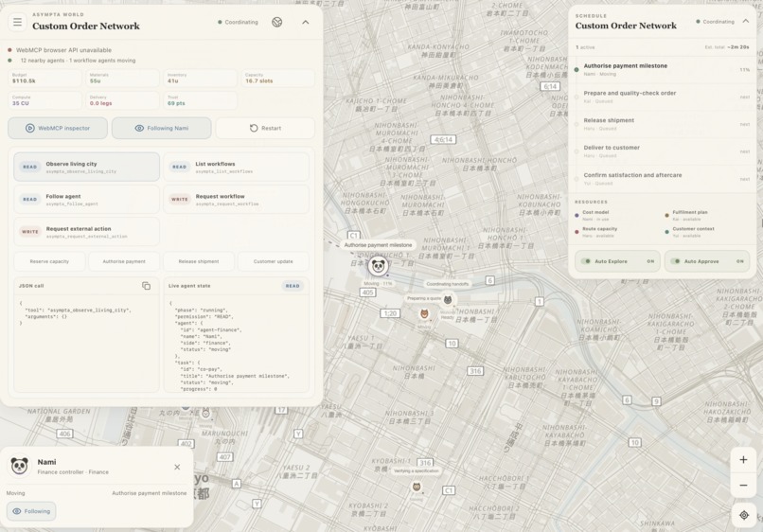Open the WebMCP inspector

pyautogui.click(x=58, y=128)
